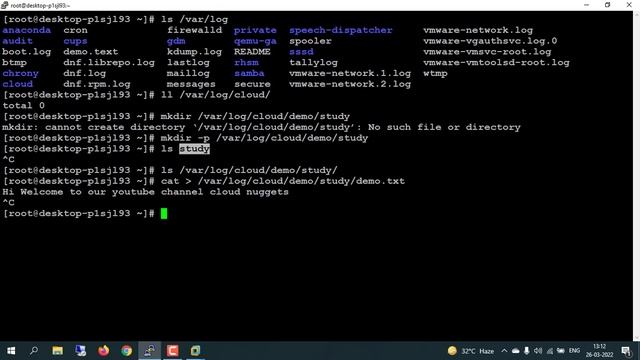The height and width of the screenshot is (360, 640).
Task: Click 'firewalld' entry in listing
Action: 194,30
